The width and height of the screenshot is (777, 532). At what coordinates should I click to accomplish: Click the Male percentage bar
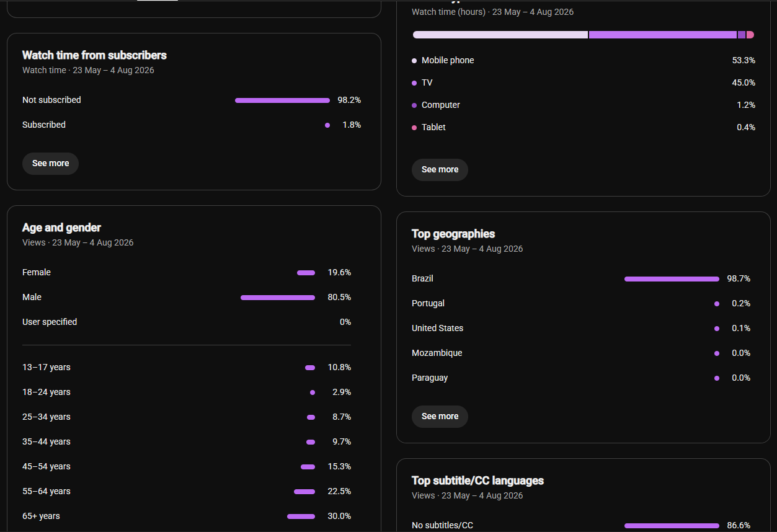tap(278, 298)
